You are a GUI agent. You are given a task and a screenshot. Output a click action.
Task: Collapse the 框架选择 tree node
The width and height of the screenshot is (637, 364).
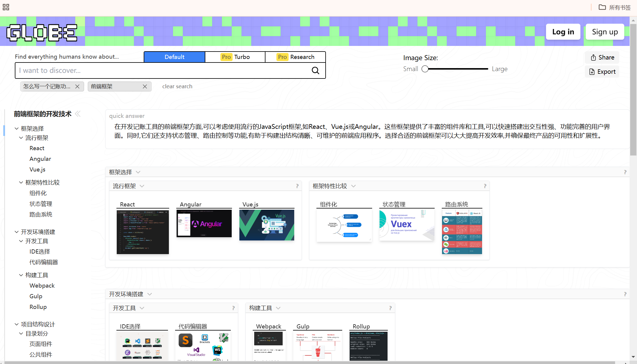[17, 129]
